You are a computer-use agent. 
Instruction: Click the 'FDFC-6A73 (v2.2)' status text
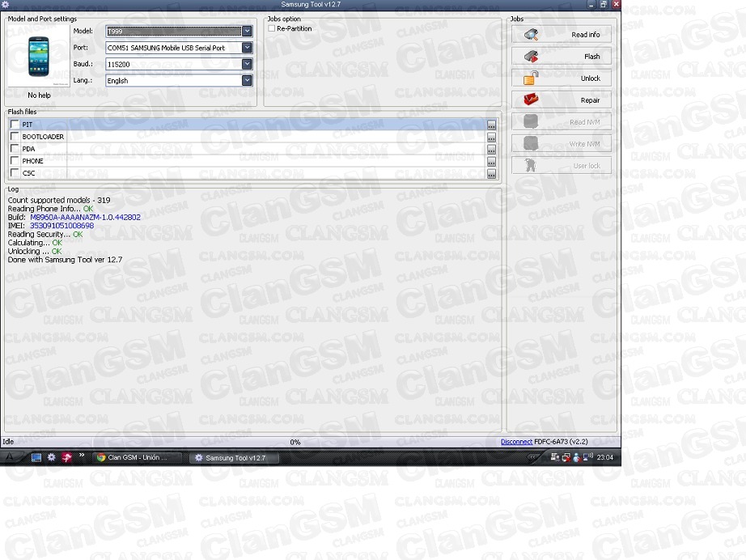tap(561, 442)
